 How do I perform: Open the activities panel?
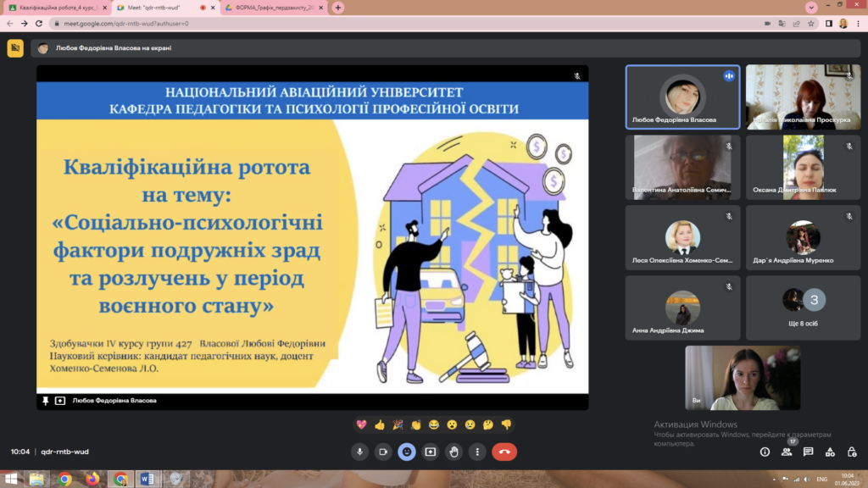[x=830, y=452]
